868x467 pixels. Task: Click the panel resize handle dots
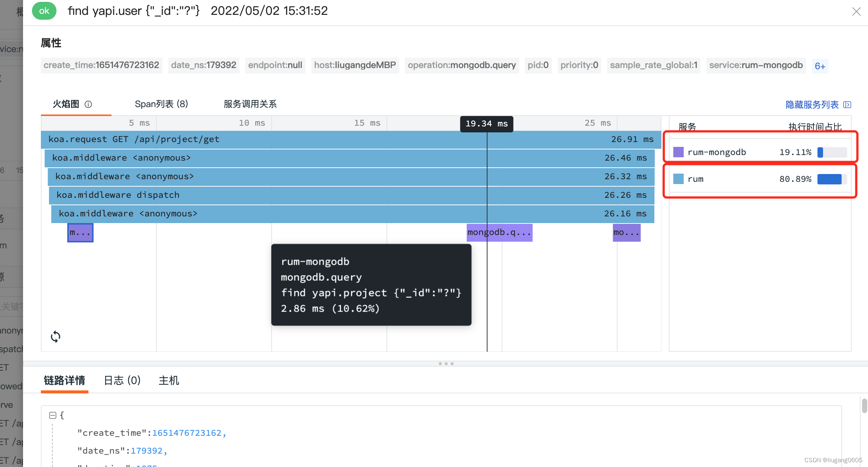[446, 364]
